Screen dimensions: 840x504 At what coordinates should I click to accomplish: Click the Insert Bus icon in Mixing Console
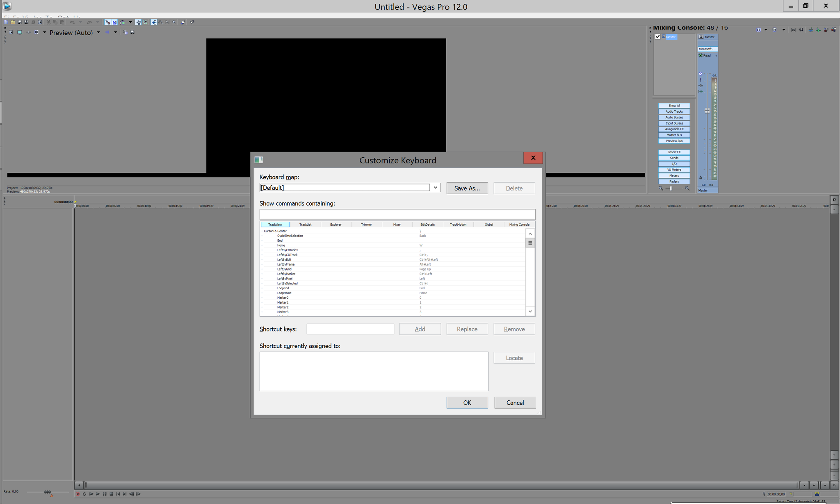(x=826, y=30)
